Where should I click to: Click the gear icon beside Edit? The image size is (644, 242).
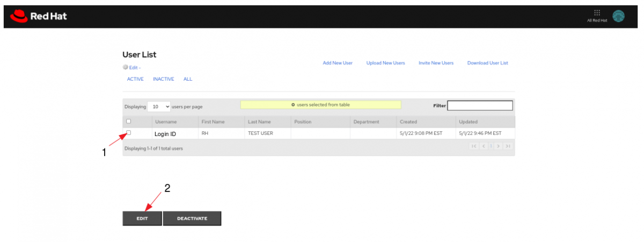126,68
